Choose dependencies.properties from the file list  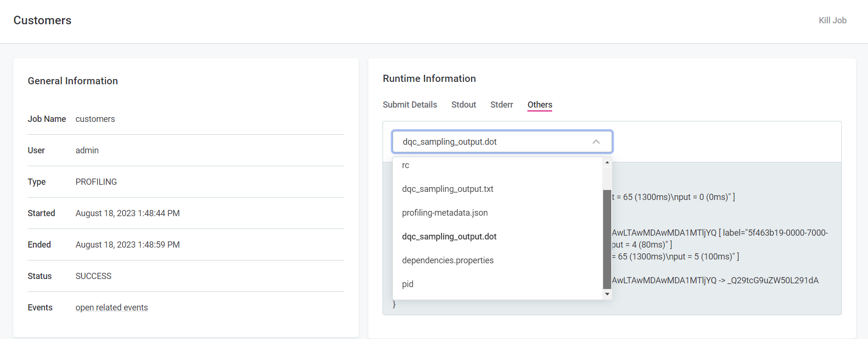[447, 260]
